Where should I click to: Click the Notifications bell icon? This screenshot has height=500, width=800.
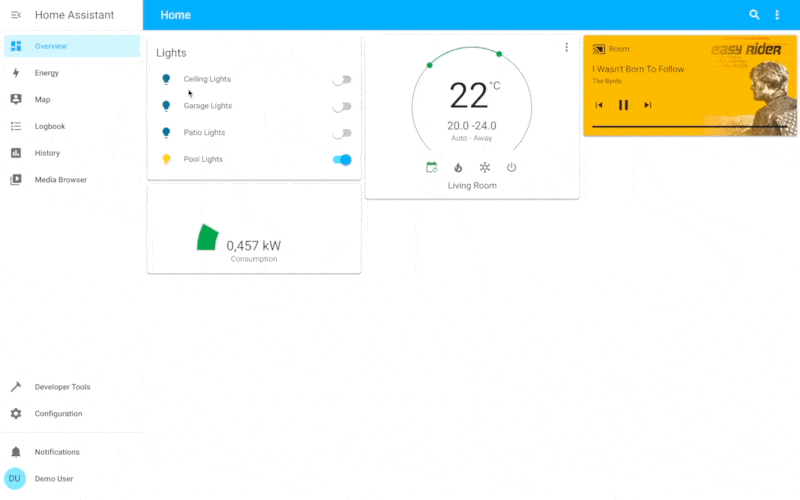pos(16,452)
